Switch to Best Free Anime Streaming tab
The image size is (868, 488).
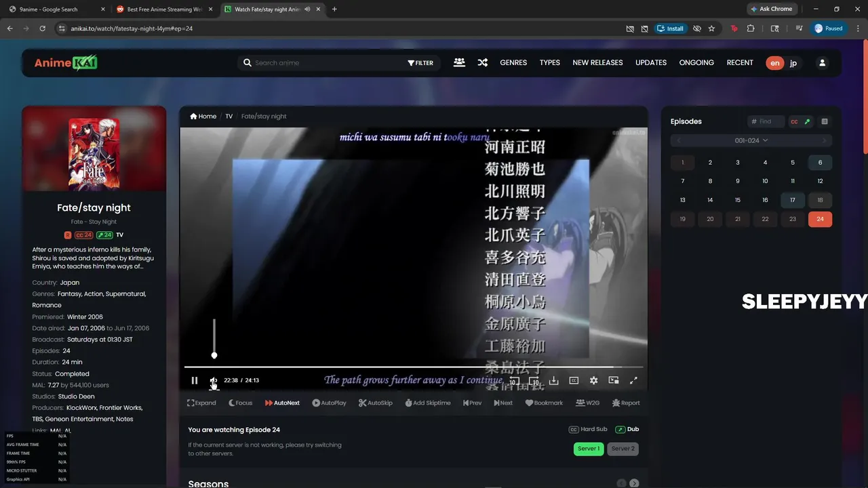click(x=163, y=9)
